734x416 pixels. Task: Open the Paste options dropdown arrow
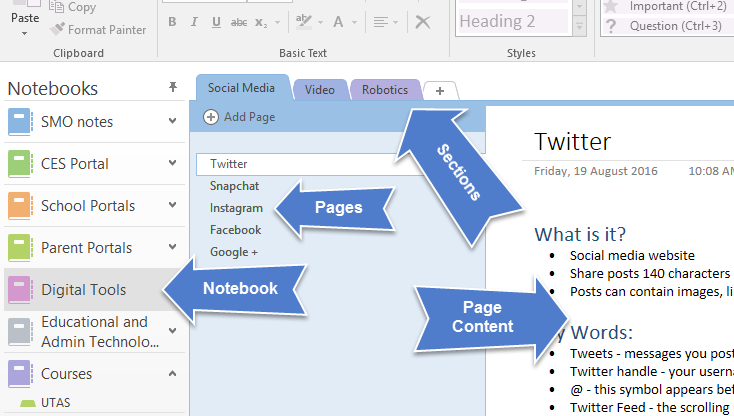point(24,33)
